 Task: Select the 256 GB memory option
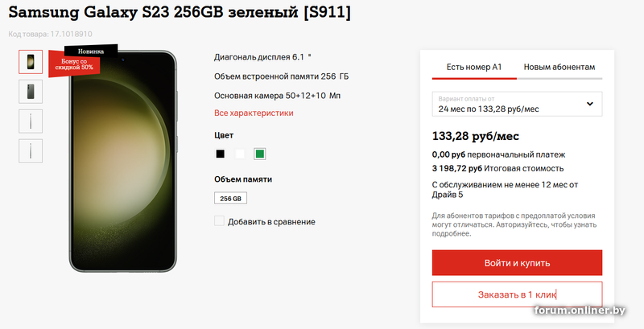(230, 198)
